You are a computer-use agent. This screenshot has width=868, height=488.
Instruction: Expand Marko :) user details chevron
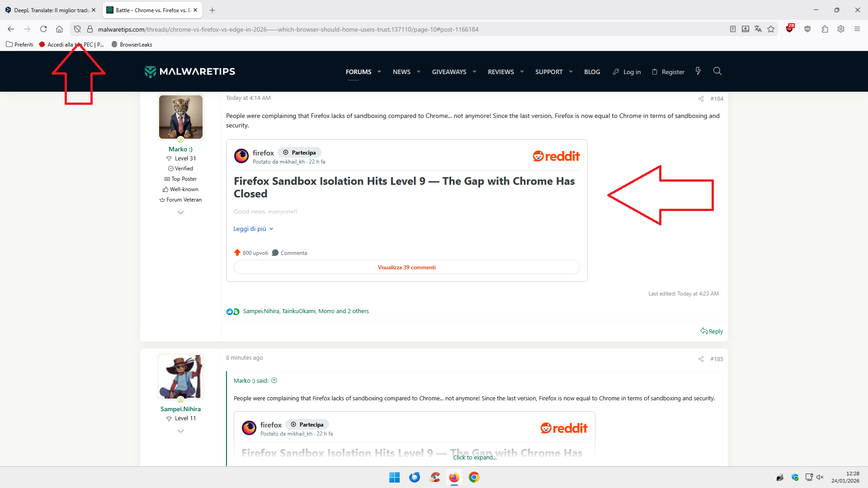coord(180,212)
